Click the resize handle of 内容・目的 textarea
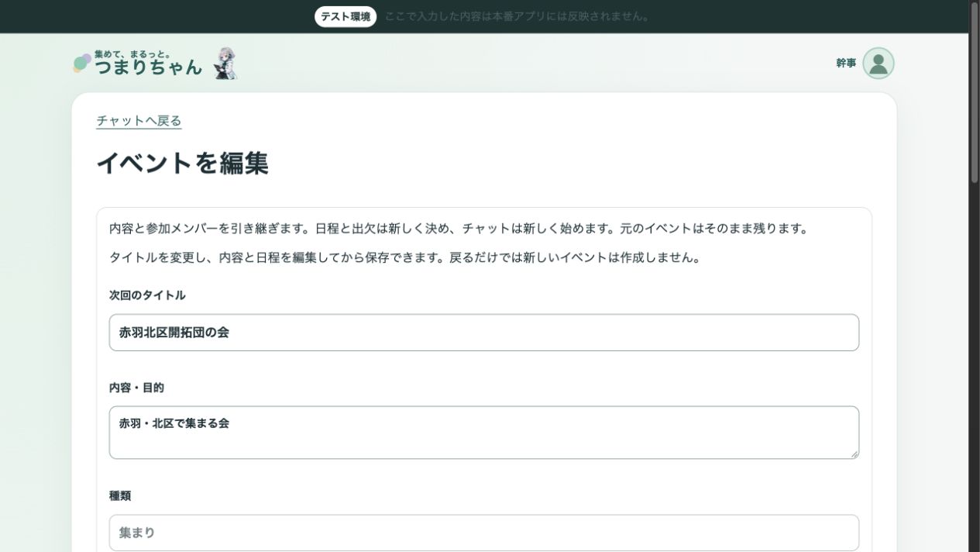 pos(854,454)
